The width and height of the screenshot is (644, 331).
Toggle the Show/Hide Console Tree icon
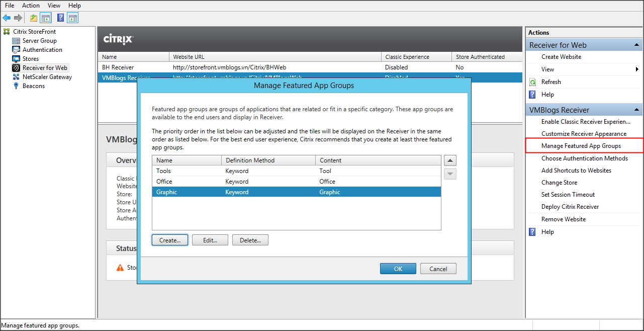tap(46, 18)
